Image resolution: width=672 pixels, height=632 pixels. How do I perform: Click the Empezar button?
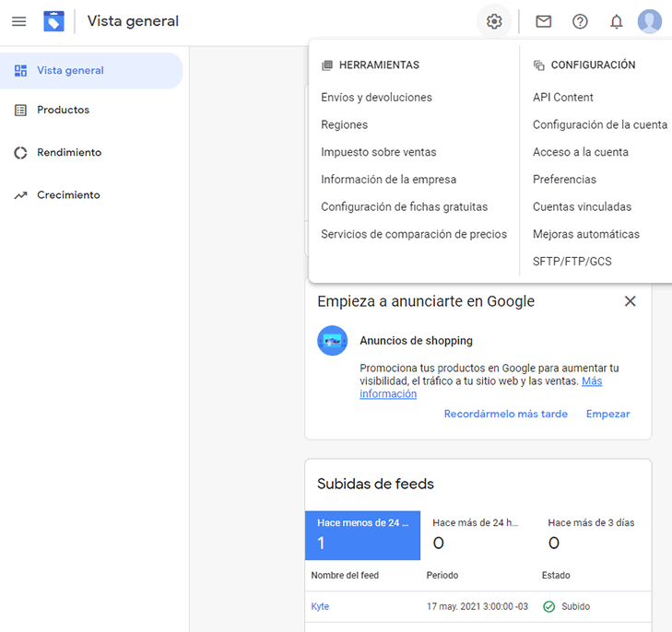pos(607,414)
